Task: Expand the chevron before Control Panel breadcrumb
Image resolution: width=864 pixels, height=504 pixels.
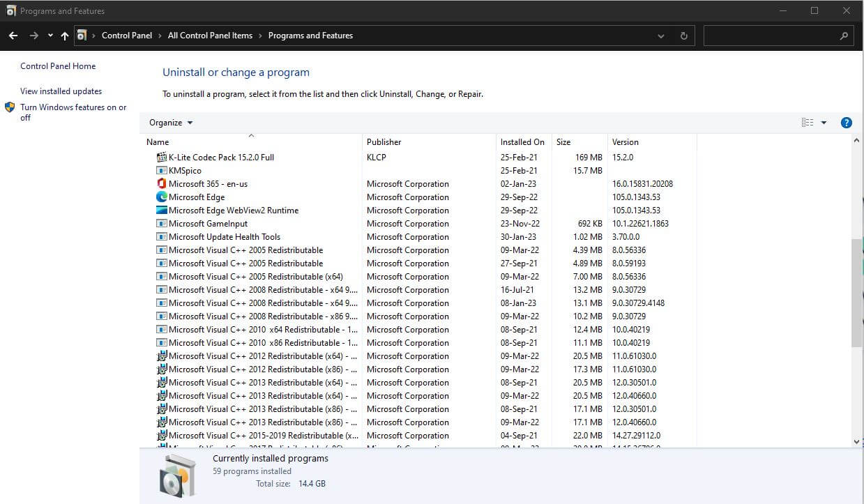Action: click(x=94, y=36)
